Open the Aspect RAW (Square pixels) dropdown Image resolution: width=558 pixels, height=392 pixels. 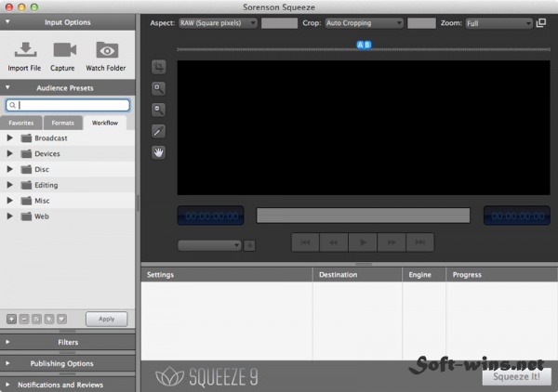coord(218,23)
